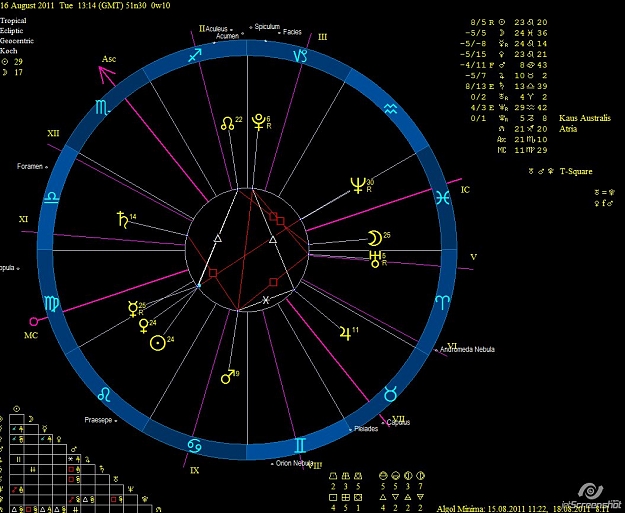
Task: Click the Leo sign glyph on the zodiac ring
Action: pos(104,394)
